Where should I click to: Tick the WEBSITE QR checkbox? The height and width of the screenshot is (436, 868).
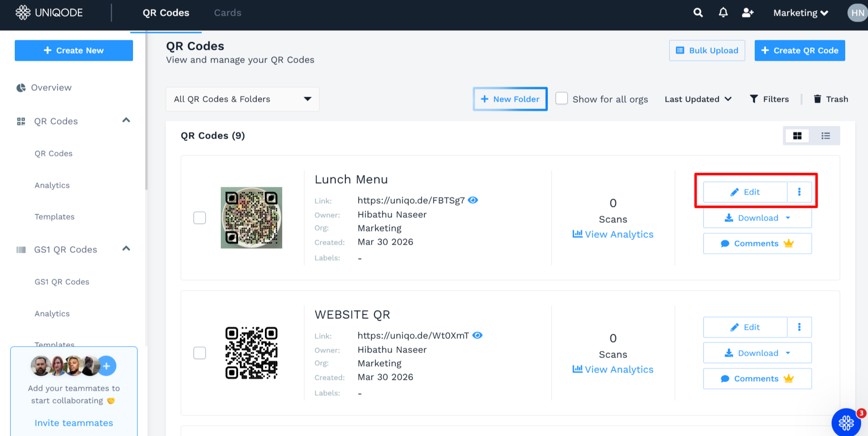coord(200,353)
